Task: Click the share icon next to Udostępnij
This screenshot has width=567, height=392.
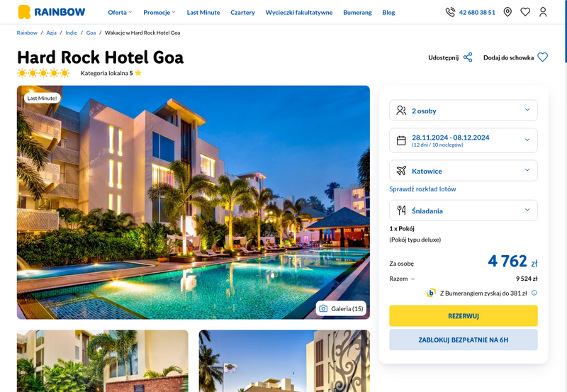Action: 468,57
